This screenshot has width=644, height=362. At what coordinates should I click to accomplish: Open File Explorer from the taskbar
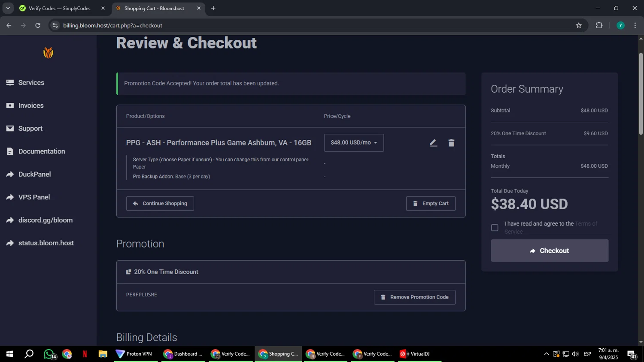(x=103, y=354)
